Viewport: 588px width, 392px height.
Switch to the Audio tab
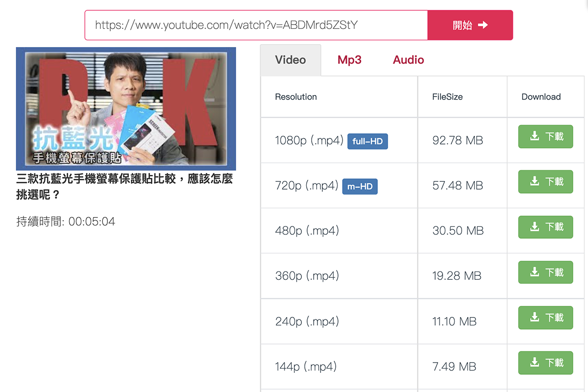(408, 60)
